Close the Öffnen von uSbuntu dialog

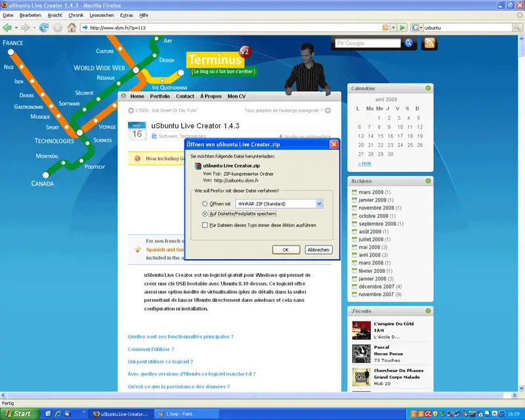[x=334, y=144]
